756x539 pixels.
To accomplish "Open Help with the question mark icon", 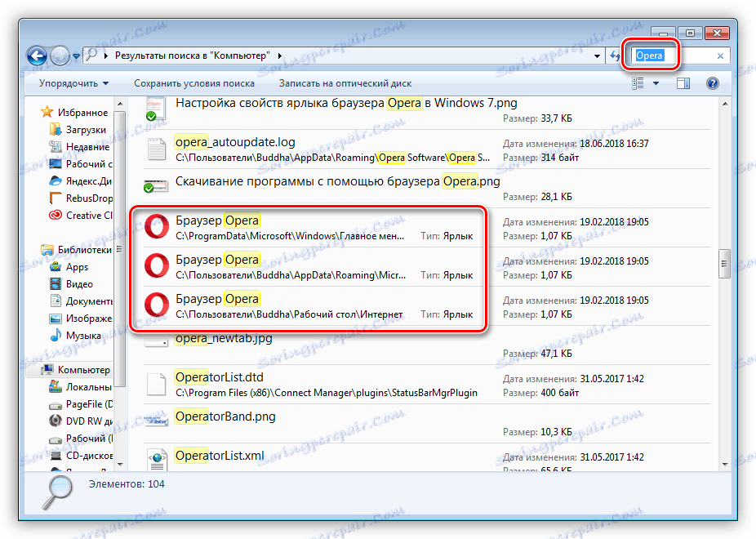I will (713, 83).
